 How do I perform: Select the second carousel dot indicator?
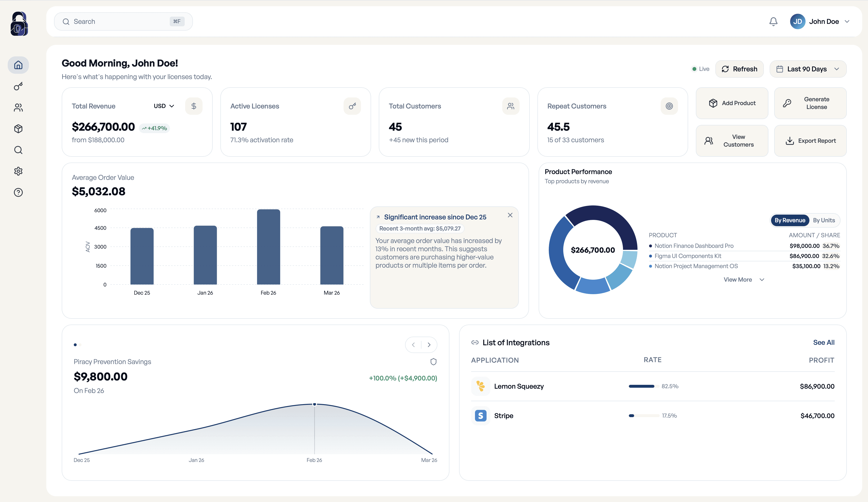point(80,345)
